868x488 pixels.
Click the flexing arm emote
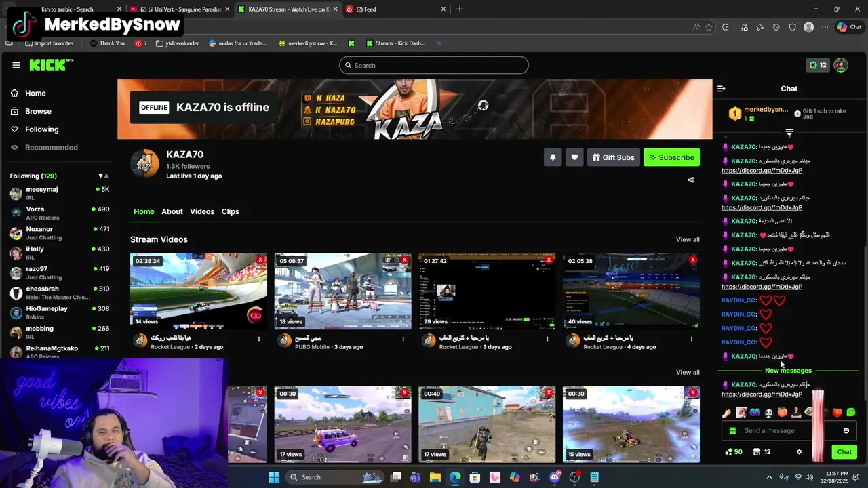(x=726, y=412)
